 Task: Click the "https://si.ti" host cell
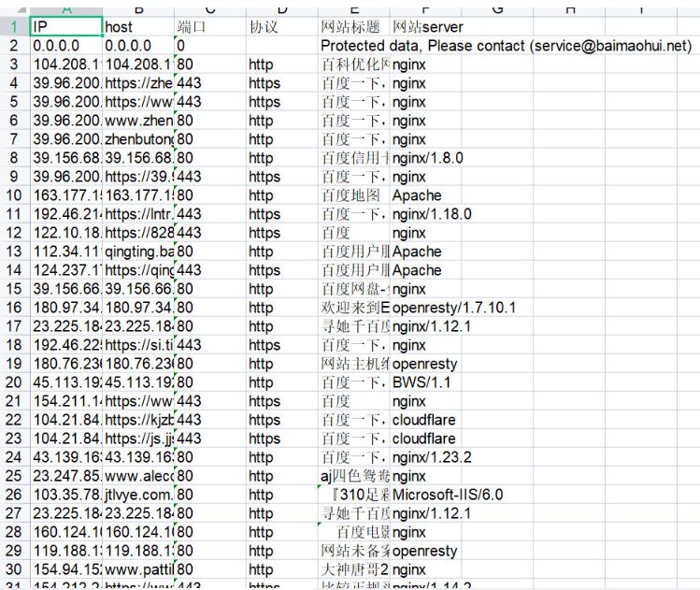(x=138, y=345)
